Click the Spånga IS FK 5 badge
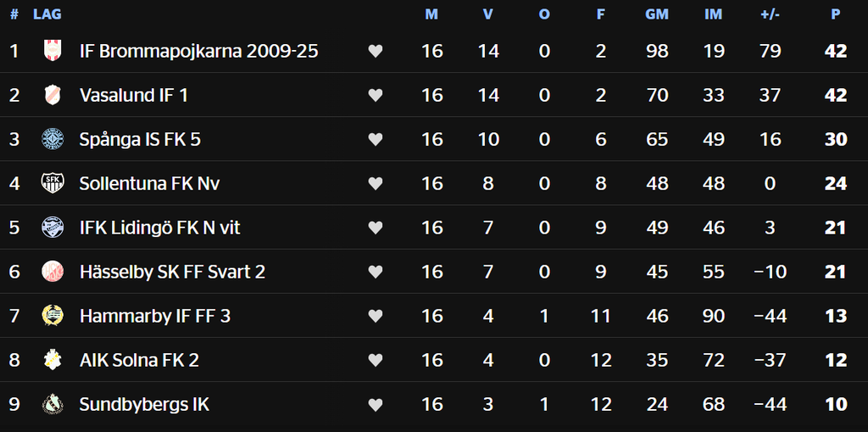Viewport: 868px width, 432px height. click(53, 140)
